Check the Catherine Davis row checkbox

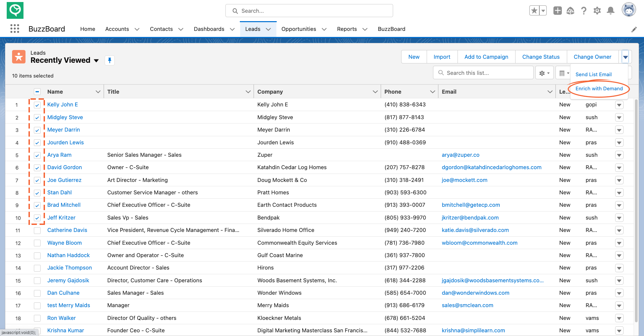tap(37, 230)
